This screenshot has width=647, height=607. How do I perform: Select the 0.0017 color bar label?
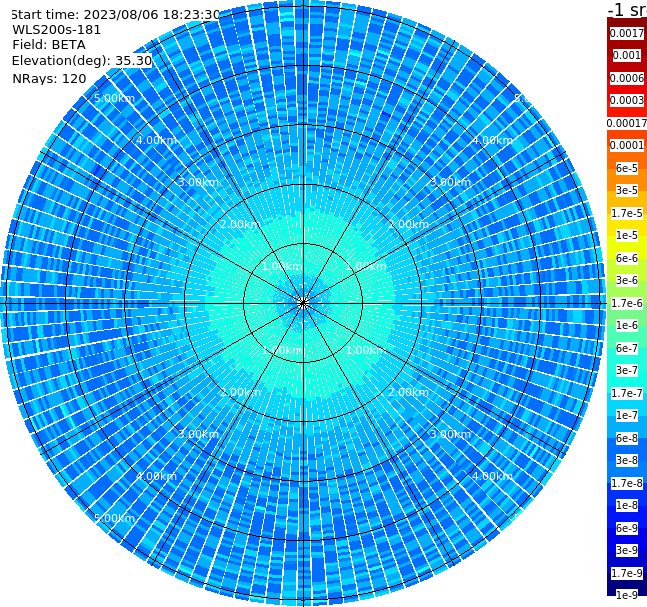click(x=627, y=33)
